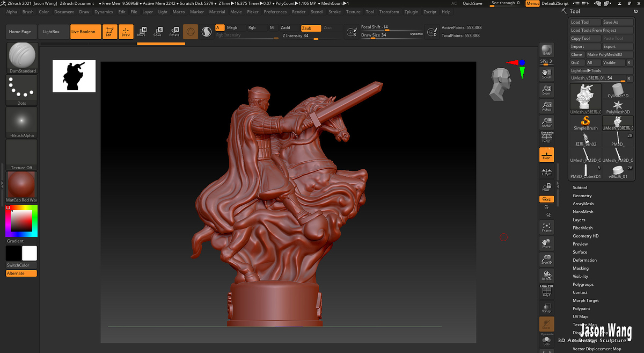
Task: Click the AAHalf icon
Action: pos(546,122)
